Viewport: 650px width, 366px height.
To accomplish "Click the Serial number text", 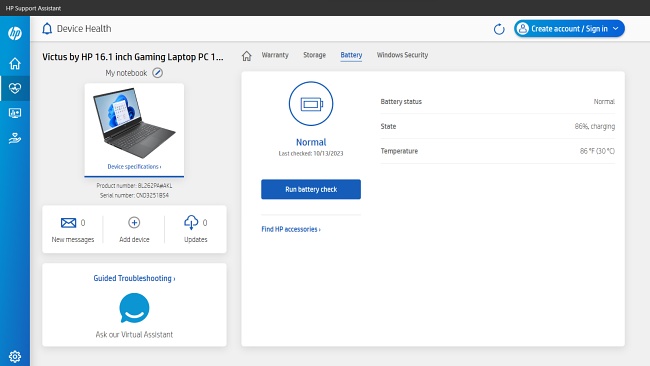I will [134, 195].
